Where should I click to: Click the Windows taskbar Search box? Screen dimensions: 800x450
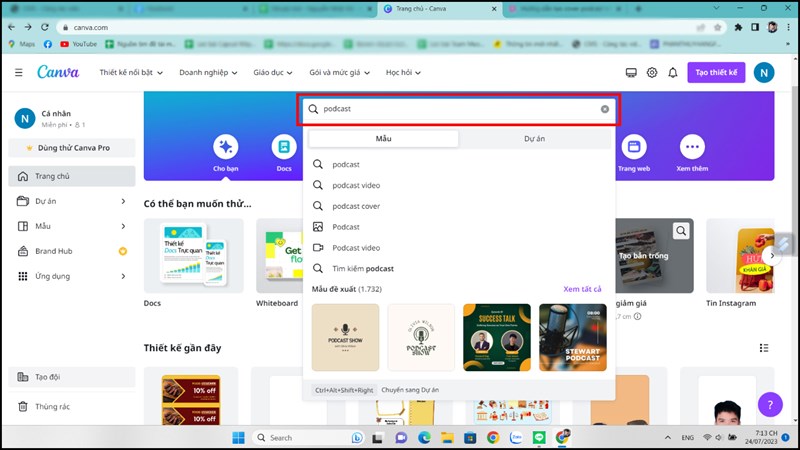click(x=308, y=438)
